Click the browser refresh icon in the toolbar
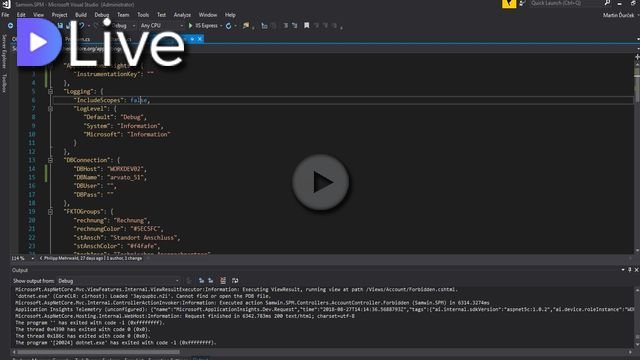 pyautogui.click(x=229, y=26)
